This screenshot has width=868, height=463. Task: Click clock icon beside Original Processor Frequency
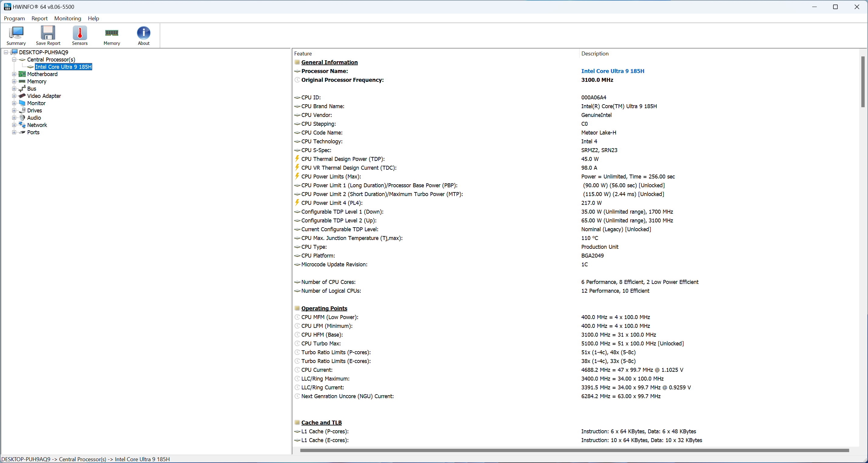point(297,80)
